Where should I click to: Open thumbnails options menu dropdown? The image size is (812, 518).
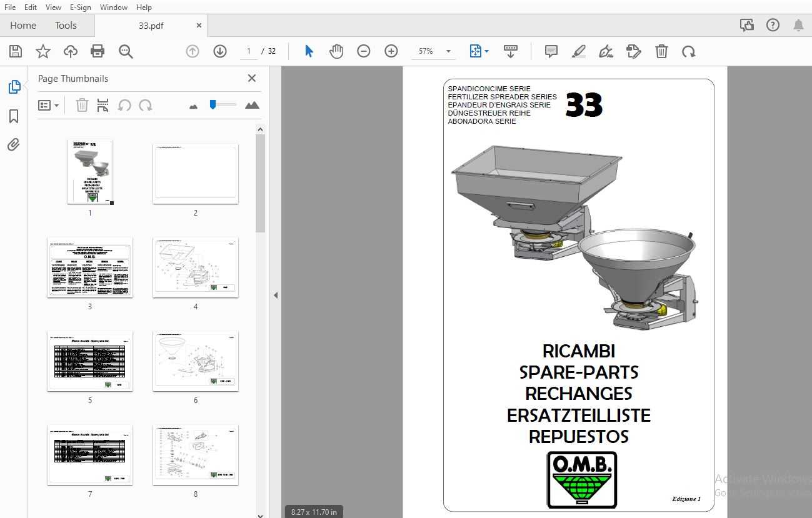point(48,106)
